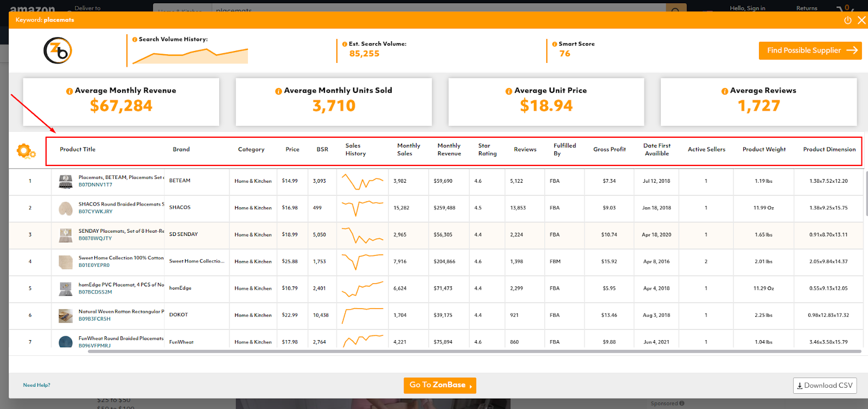
Task: Select the date cell Jun 4, 2021
Action: 656,342
